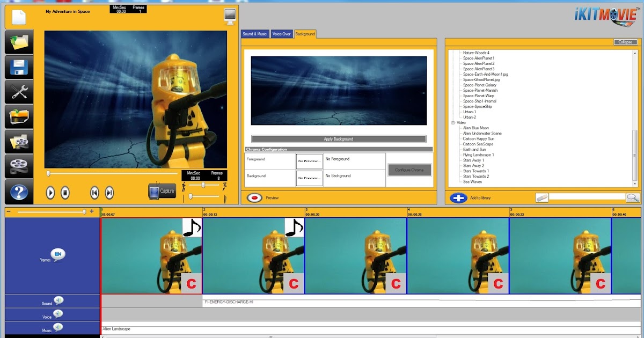644x338 pixels.
Task: Click the playback position slider under the preview
Action: click(x=112, y=173)
